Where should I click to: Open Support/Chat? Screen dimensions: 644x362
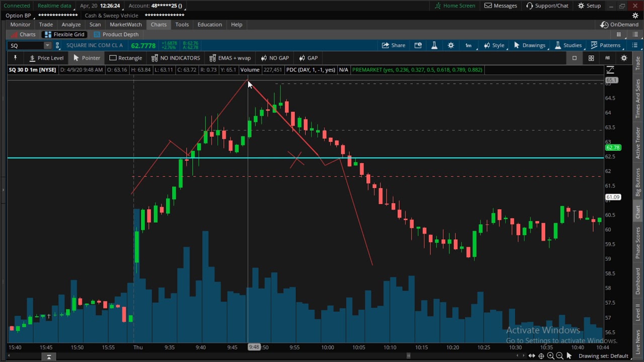pos(547,6)
